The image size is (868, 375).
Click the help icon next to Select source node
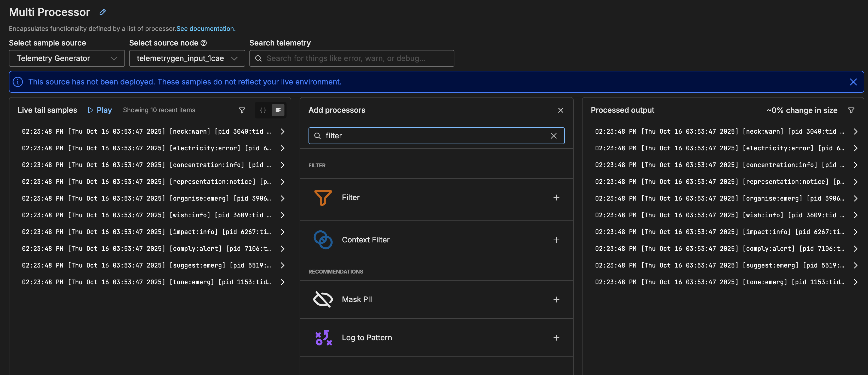[203, 43]
